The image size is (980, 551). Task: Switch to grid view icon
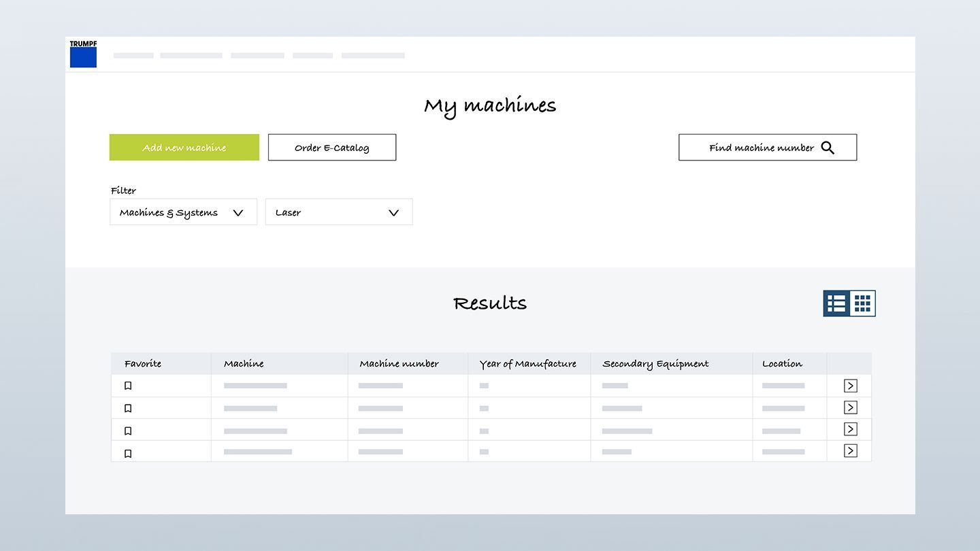tap(862, 303)
